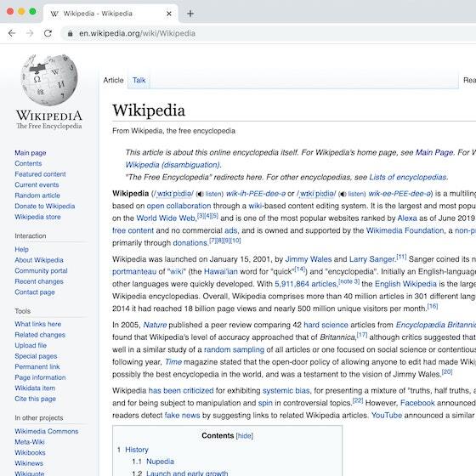The height and width of the screenshot is (476, 476).
Task: Hide the Contents table
Action: [245, 436]
